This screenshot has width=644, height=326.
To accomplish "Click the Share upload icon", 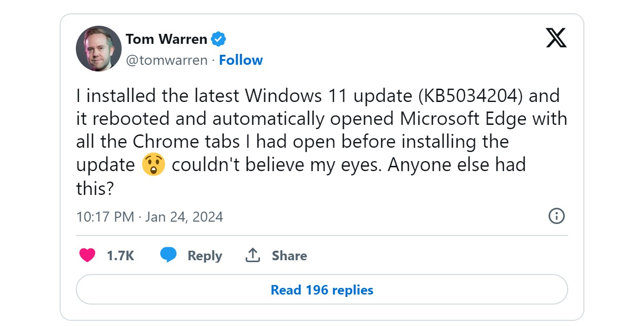I will pyautogui.click(x=252, y=255).
